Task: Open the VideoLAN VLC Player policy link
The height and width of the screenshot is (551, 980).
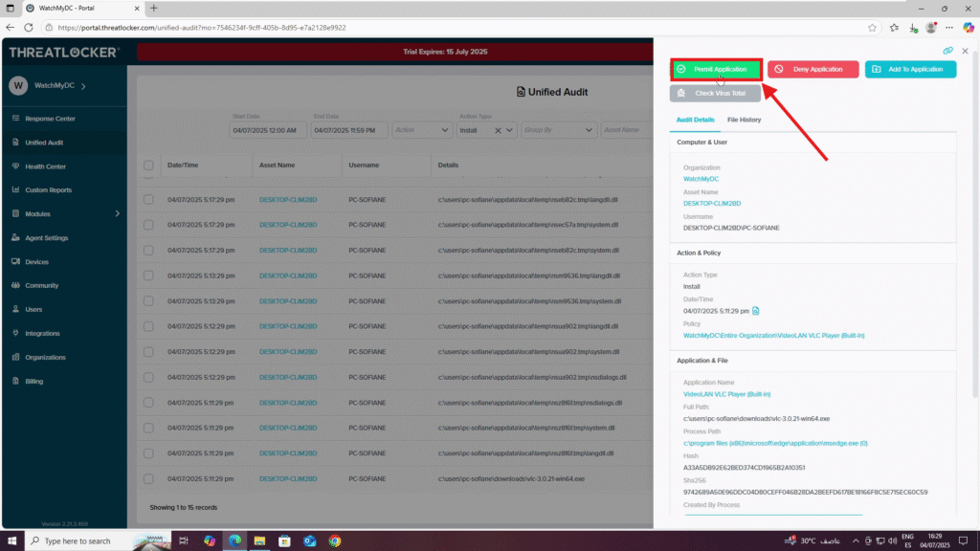Action: [x=773, y=336]
